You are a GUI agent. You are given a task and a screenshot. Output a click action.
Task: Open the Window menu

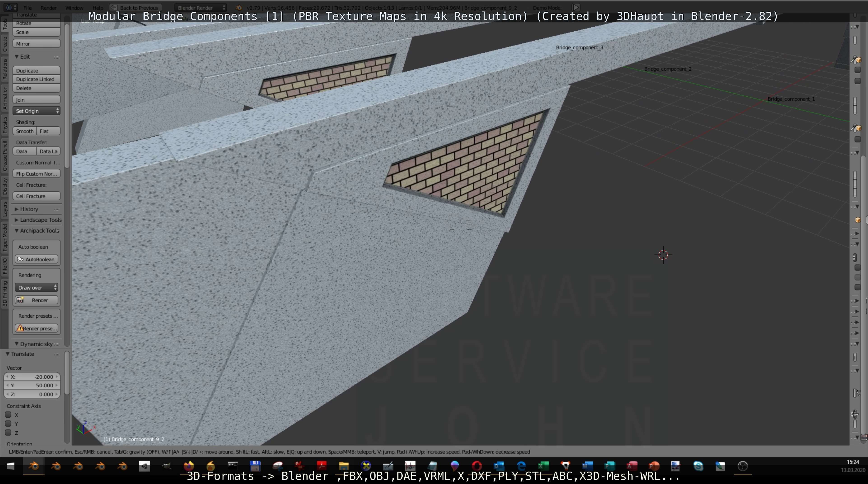tap(74, 7)
